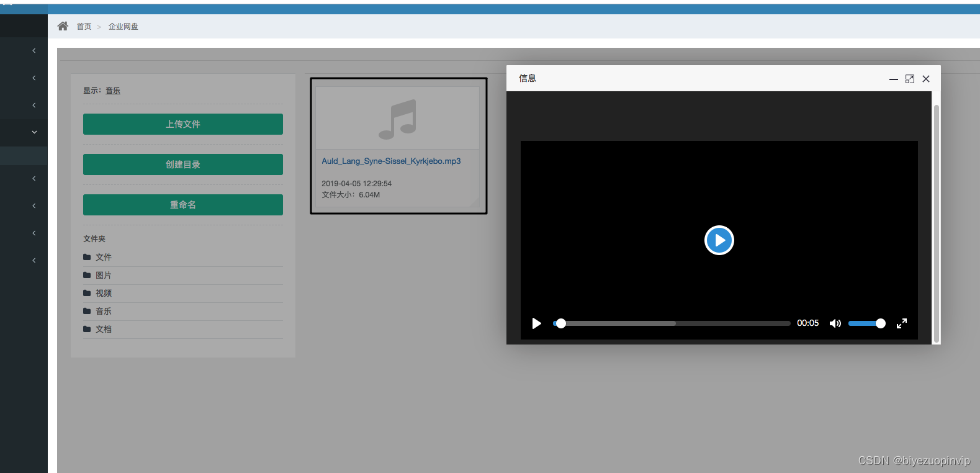Click the progress bar's round handle
The image size is (980, 473).
561,323
